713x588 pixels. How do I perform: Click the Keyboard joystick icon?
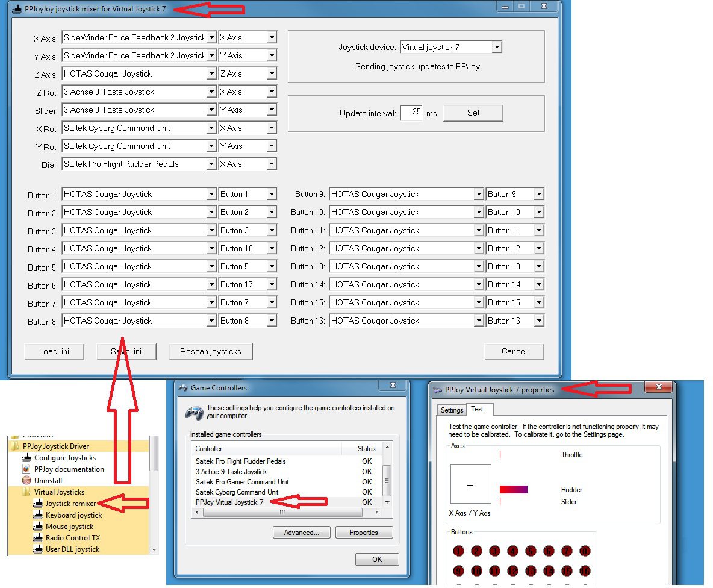click(x=38, y=514)
